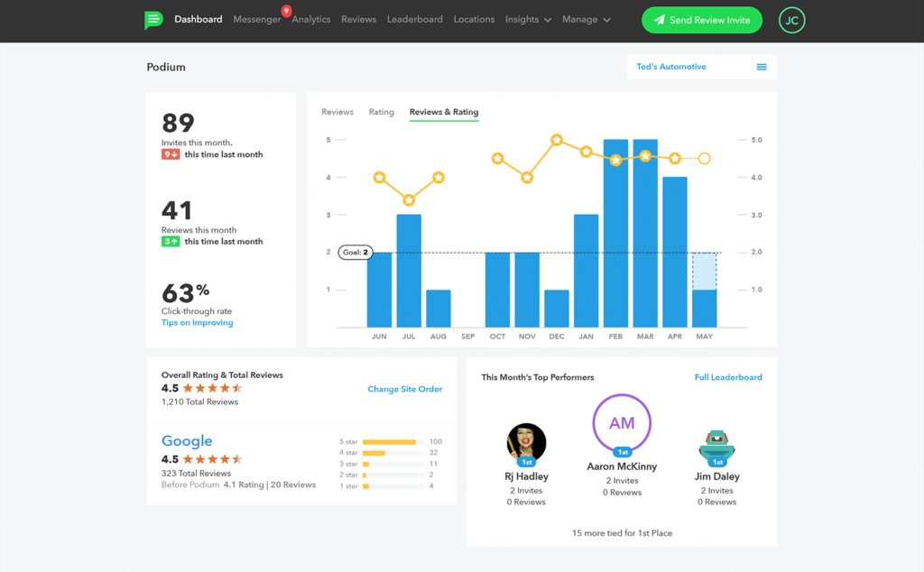Click the JC profile avatar icon
The width and height of the screenshot is (924, 572).
point(791,19)
